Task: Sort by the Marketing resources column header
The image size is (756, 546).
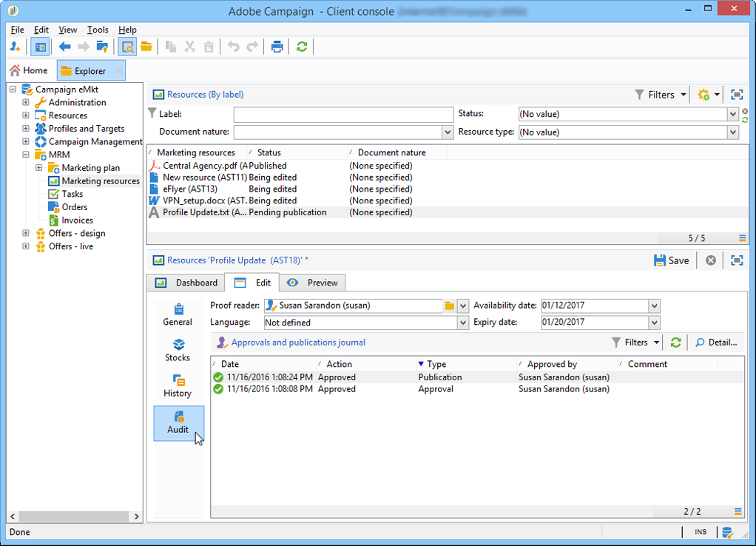Action: [x=197, y=152]
